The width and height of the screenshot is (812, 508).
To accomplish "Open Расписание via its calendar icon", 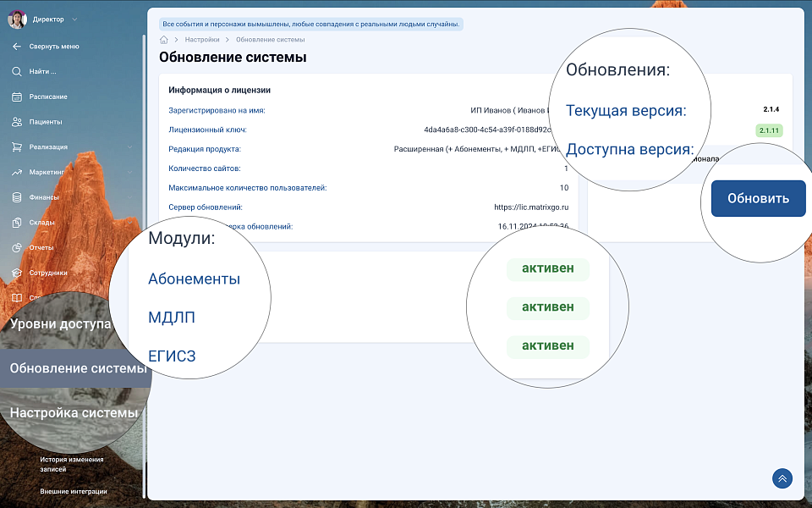I will tap(17, 97).
